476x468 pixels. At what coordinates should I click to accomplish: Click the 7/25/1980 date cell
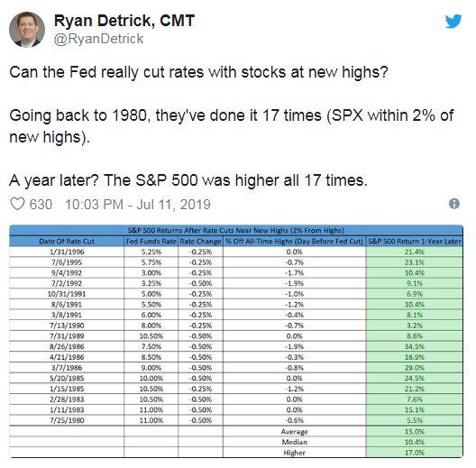(x=67, y=420)
